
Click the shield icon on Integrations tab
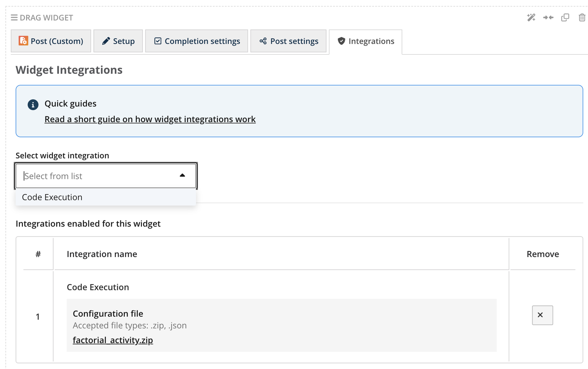coord(341,41)
